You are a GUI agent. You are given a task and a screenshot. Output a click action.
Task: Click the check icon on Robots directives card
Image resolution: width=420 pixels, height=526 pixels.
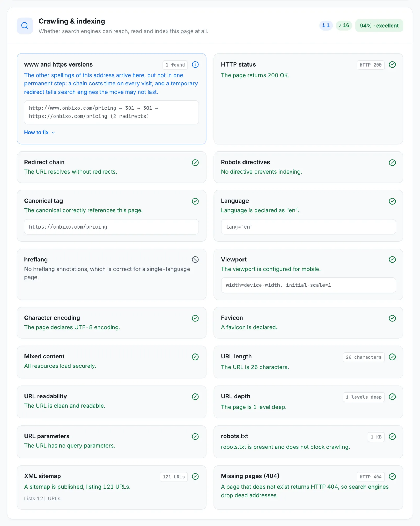click(392, 163)
